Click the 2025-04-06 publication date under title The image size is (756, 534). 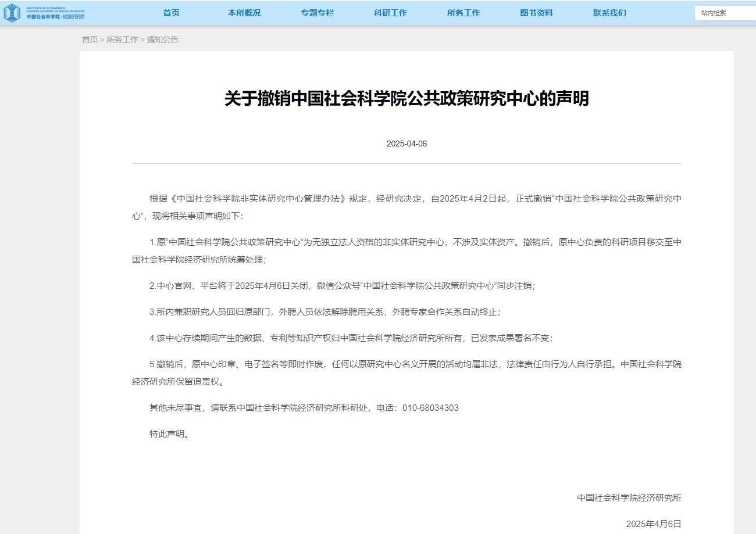pos(406,144)
